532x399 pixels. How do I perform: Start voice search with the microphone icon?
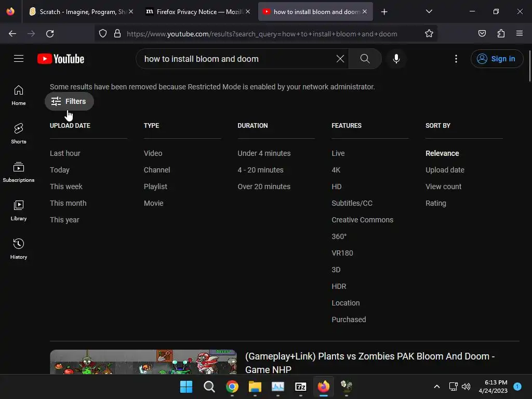pyautogui.click(x=396, y=59)
